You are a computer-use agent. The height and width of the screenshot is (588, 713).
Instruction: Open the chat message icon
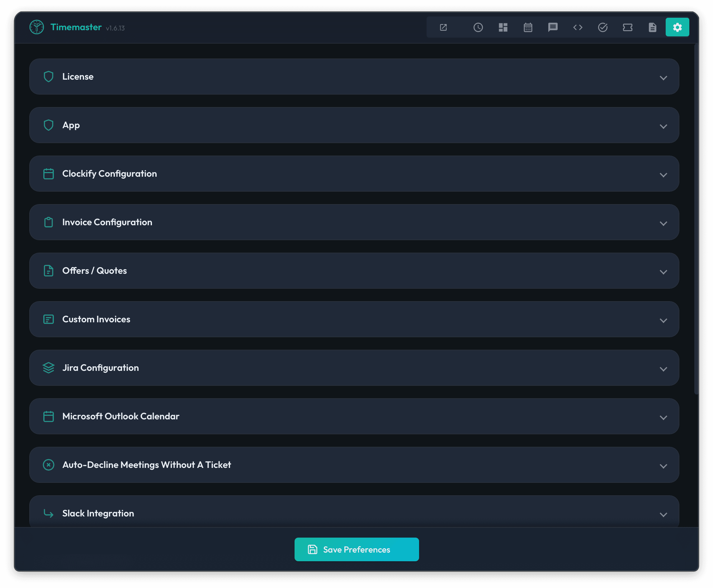point(553,27)
